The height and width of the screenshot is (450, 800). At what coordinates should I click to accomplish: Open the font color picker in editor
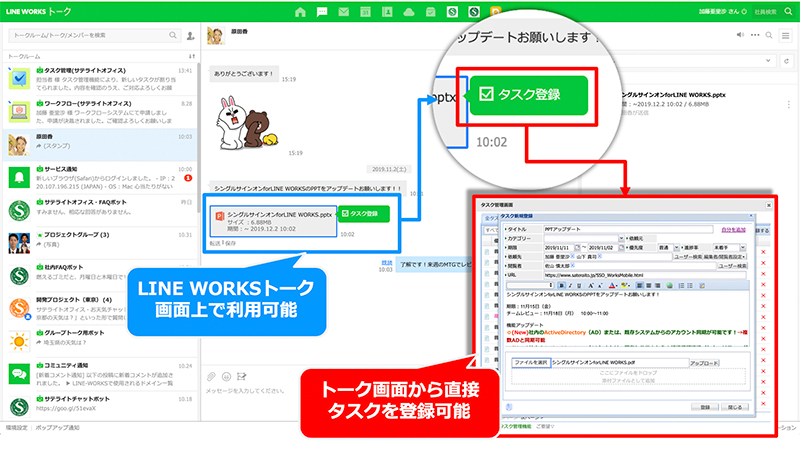(x=613, y=285)
